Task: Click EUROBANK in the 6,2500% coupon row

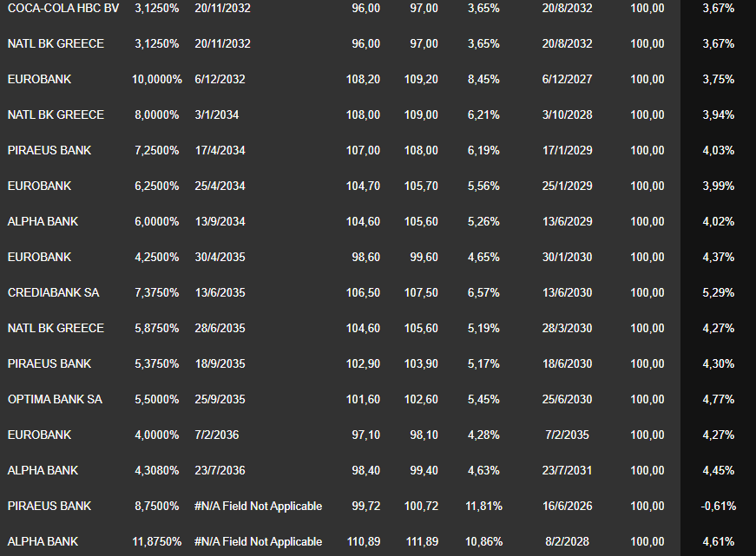Action: tap(40, 186)
